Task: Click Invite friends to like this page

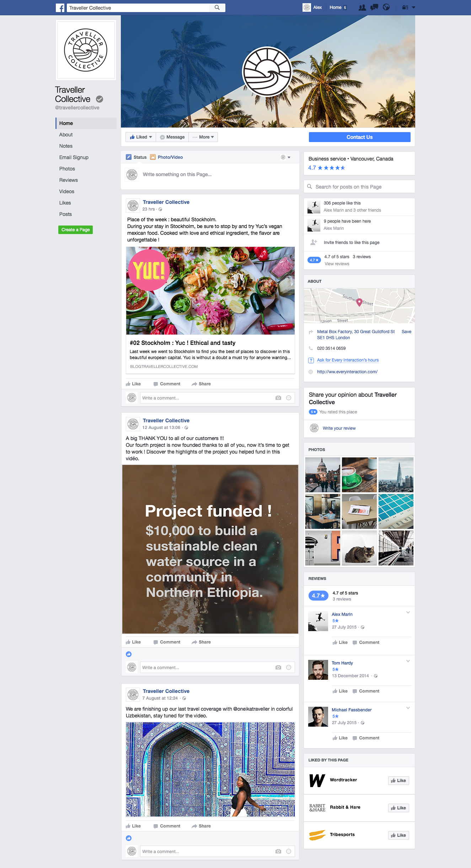Action: click(x=352, y=243)
